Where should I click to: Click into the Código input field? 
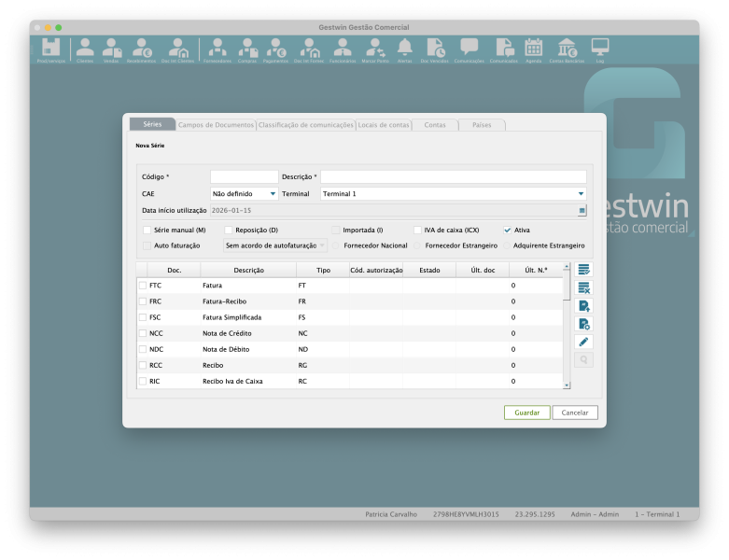[244, 176]
